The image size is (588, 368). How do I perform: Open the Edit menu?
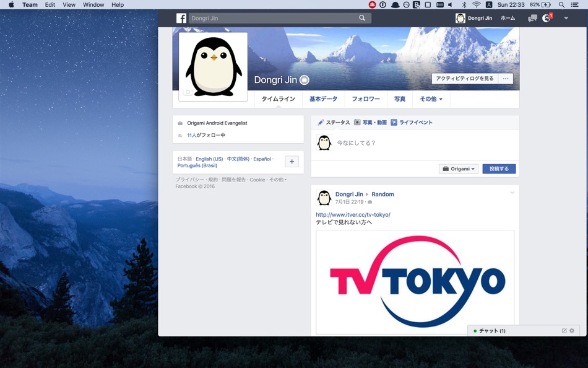(50, 4)
